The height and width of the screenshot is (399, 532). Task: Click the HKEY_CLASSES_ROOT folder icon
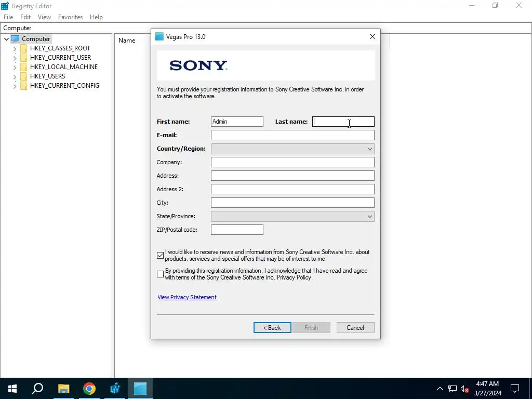tap(23, 48)
